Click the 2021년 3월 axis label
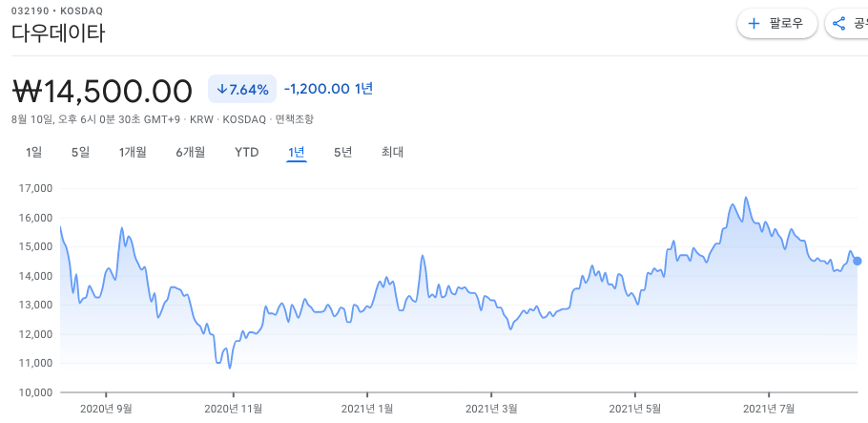 (491, 409)
